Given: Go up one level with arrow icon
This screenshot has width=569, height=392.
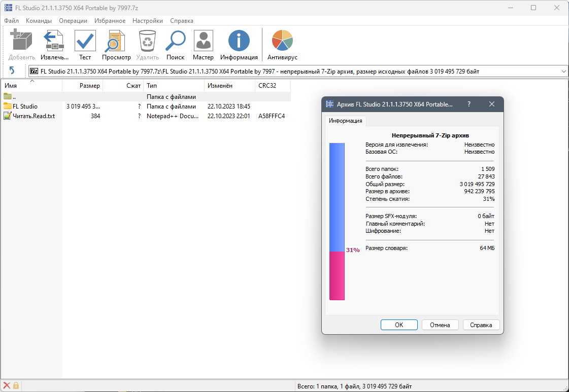Looking at the screenshot, I should [12, 70].
